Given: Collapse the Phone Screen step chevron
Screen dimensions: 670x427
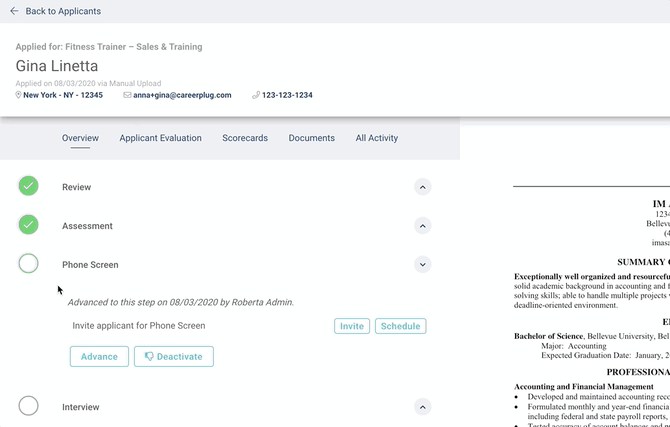Looking at the screenshot, I should [423, 265].
